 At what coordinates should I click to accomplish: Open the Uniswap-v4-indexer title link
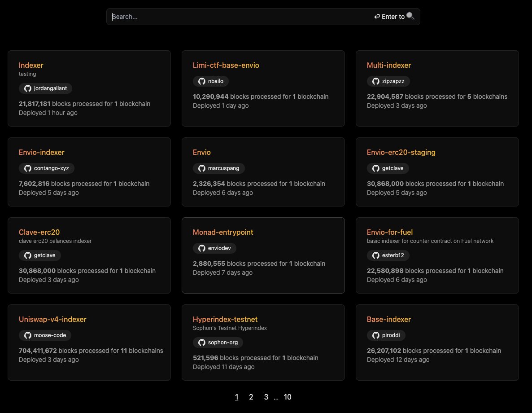pyautogui.click(x=52, y=319)
